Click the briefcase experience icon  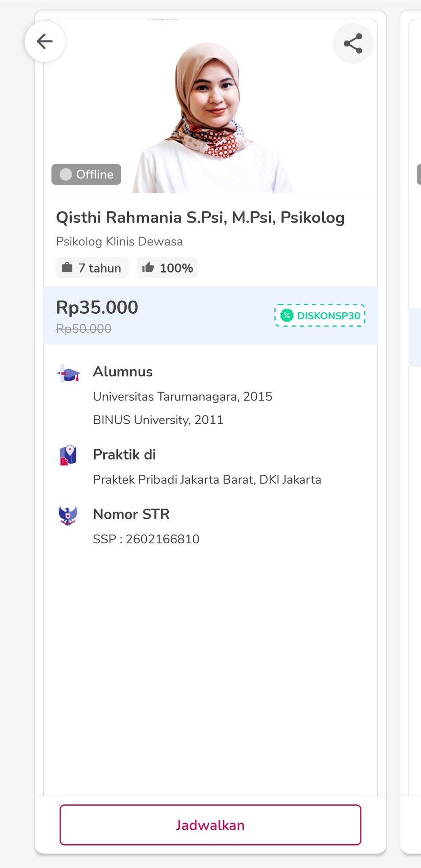click(x=67, y=267)
